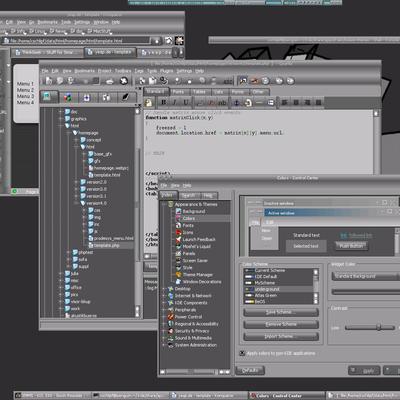
Task: Open the Launch Feedback module icon
Action: 178,239
